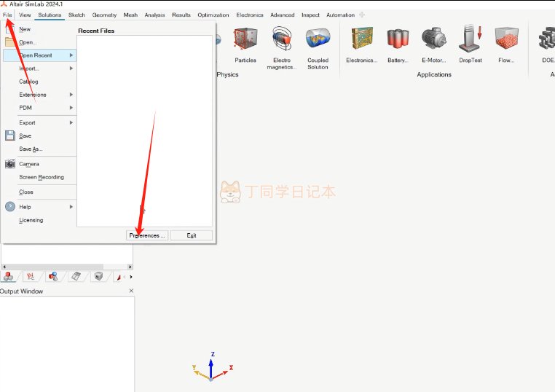Switch to the Sketch ribbon tab

(76, 15)
